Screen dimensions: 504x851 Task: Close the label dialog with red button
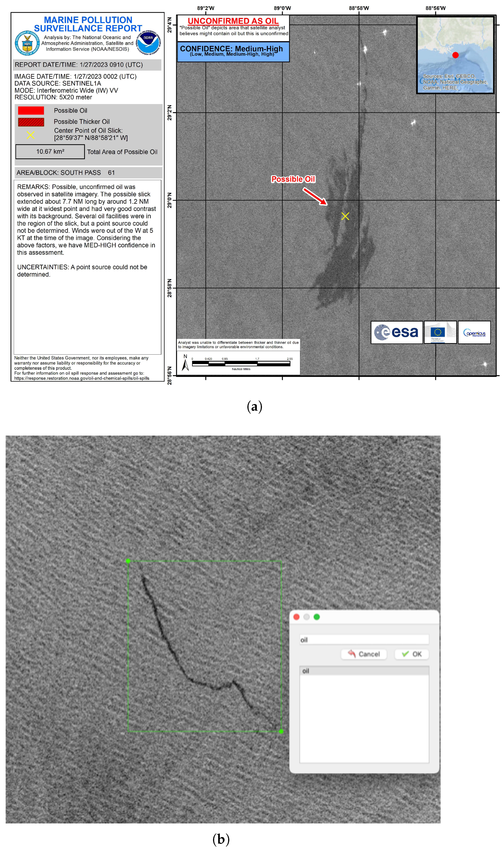296,617
